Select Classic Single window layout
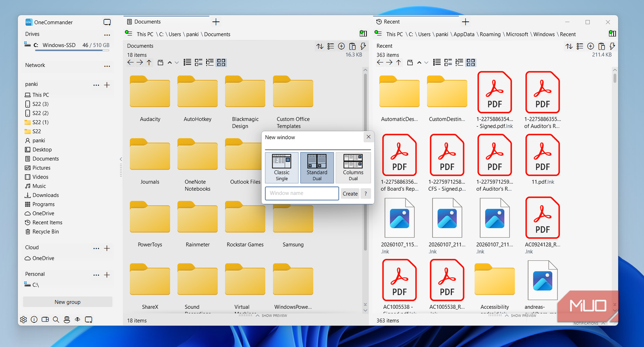 [282, 168]
